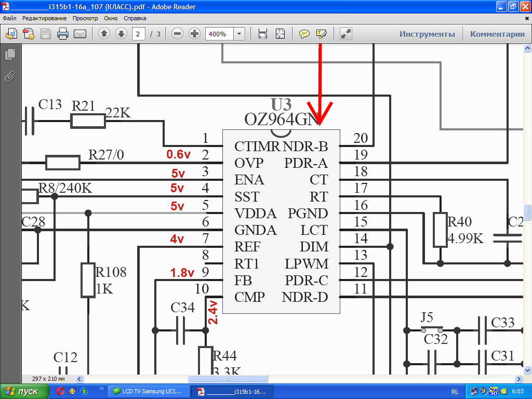The height and width of the screenshot is (399, 532).
Task: Click the Print file icon
Action: click(x=63, y=34)
